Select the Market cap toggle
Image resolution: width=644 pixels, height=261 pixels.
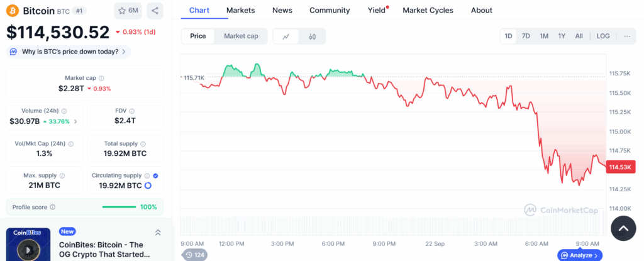[x=241, y=36]
